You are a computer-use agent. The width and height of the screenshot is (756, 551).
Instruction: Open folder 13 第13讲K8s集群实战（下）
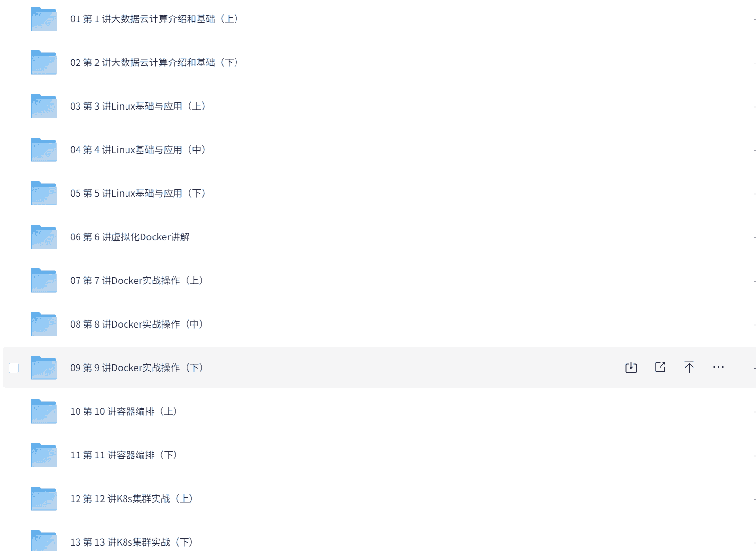point(132,542)
